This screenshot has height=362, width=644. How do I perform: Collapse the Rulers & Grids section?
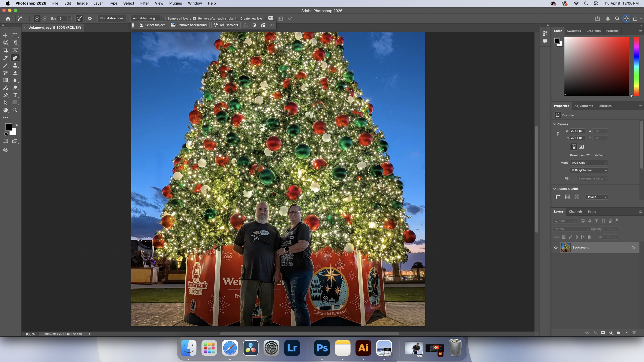coord(555,189)
